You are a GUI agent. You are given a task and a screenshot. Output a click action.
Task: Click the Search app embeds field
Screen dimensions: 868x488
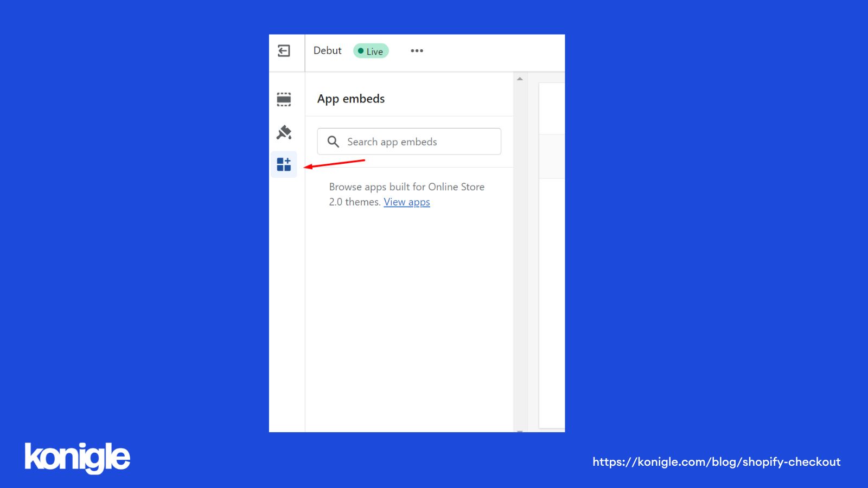(x=409, y=142)
